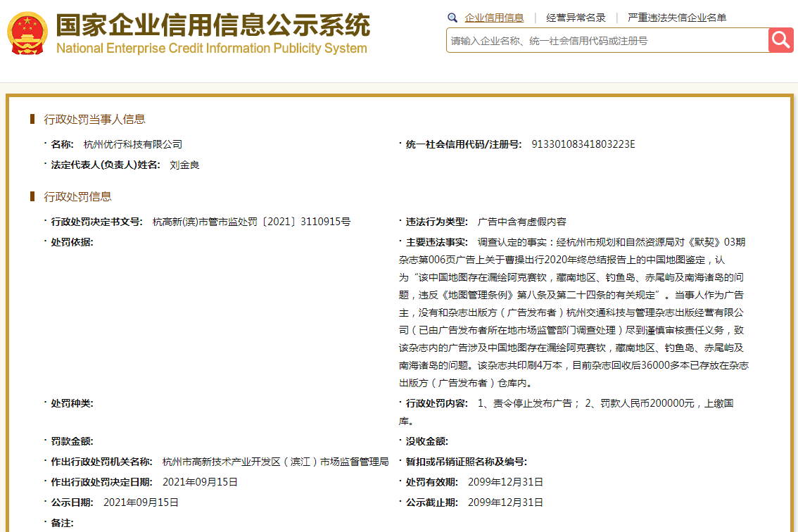Image resolution: width=798 pixels, height=532 pixels.
Task: Click the violation type 广告中含有虚假内容
Action: (x=522, y=222)
